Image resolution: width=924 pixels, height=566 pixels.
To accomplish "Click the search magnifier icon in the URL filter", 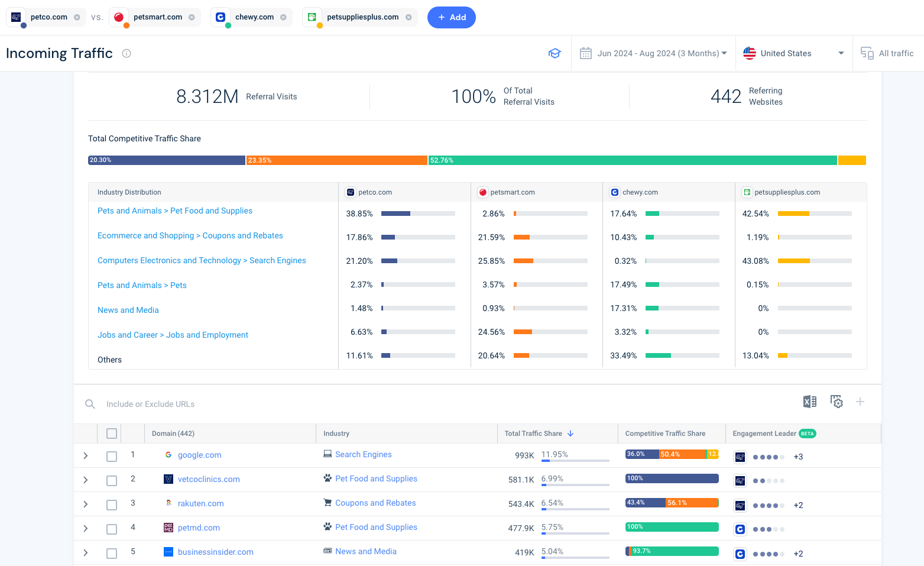I will [x=90, y=404].
